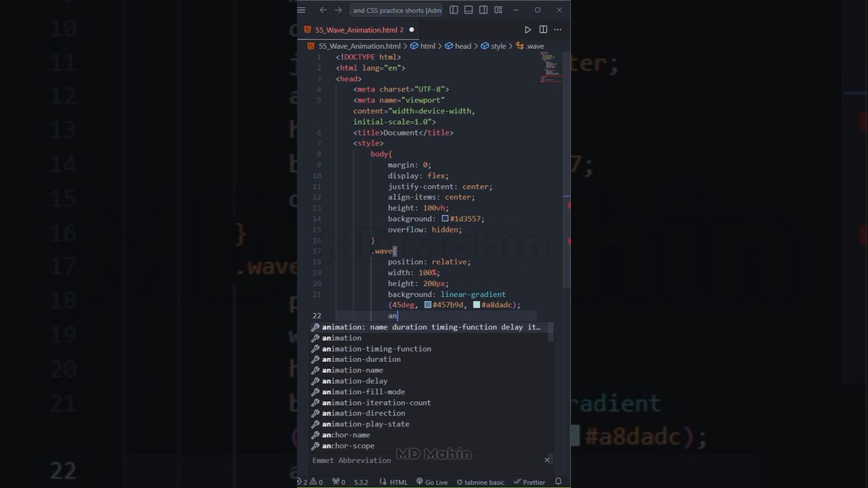
Task: Click the line number 17 gutter
Action: pyautogui.click(x=317, y=251)
